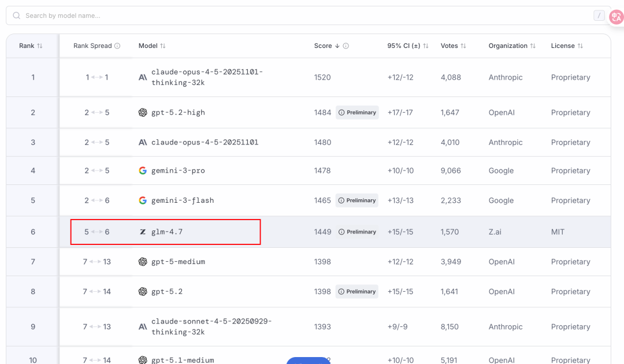
Task: Sort table by License column
Action: click(x=580, y=46)
